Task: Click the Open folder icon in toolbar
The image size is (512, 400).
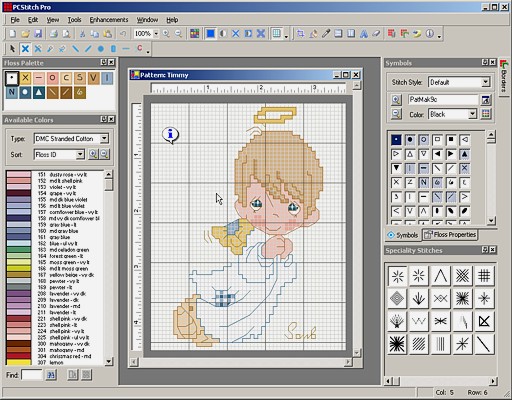Action: [x=25, y=34]
